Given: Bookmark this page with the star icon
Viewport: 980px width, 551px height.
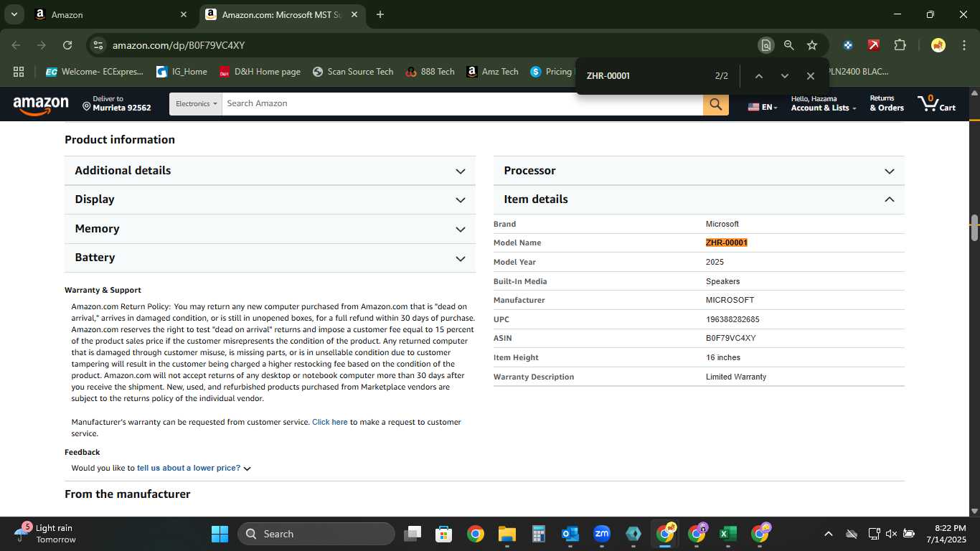Looking at the screenshot, I should pyautogui.click(x=812, y=45).
